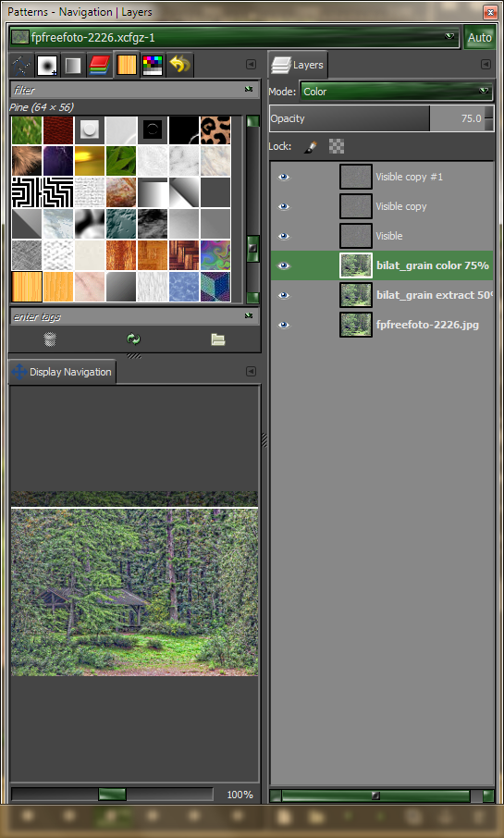
Task: Toggle the Auto follow-image button
Action: click(479, 37)
